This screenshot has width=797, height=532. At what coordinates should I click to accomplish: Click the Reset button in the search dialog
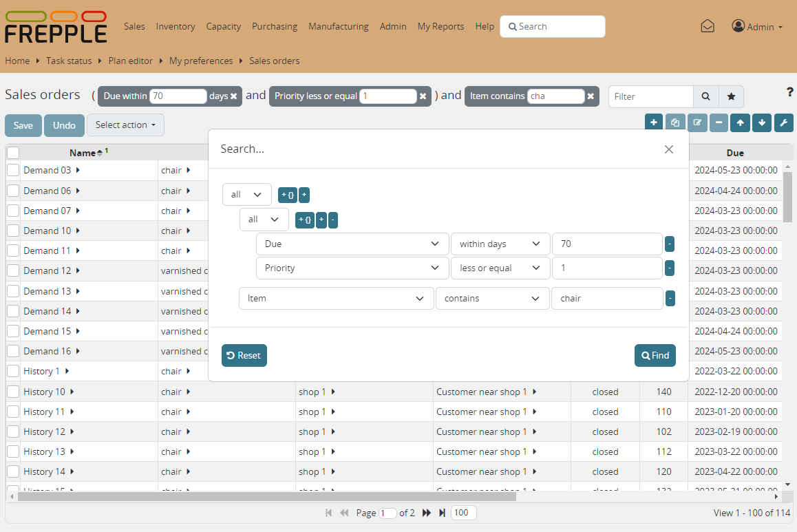pos(244,355)
